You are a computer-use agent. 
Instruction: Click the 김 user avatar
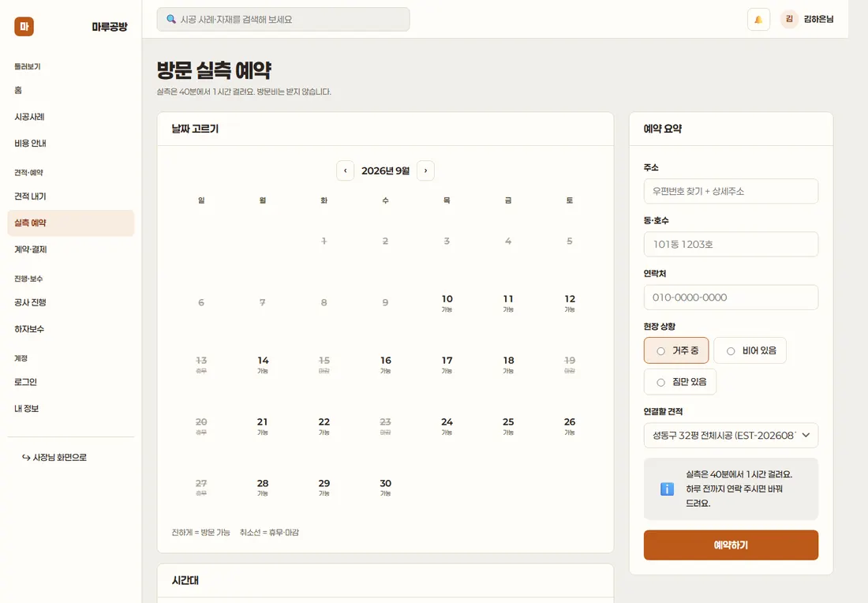coord(789,19)
